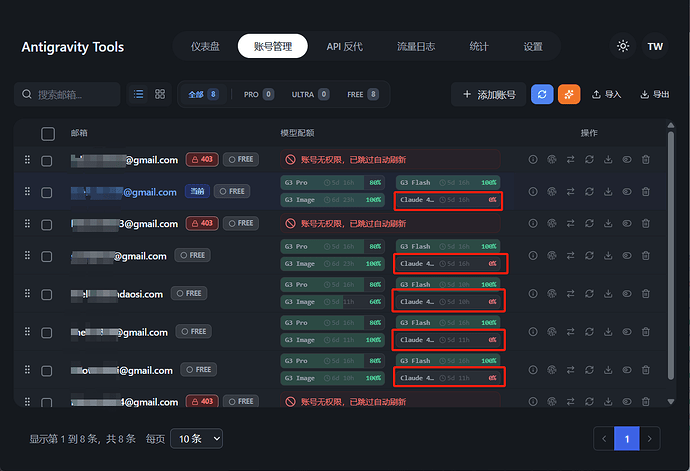Click the blue refresh-all quotas button
This screenshot has height=471, width=690.
542,94
